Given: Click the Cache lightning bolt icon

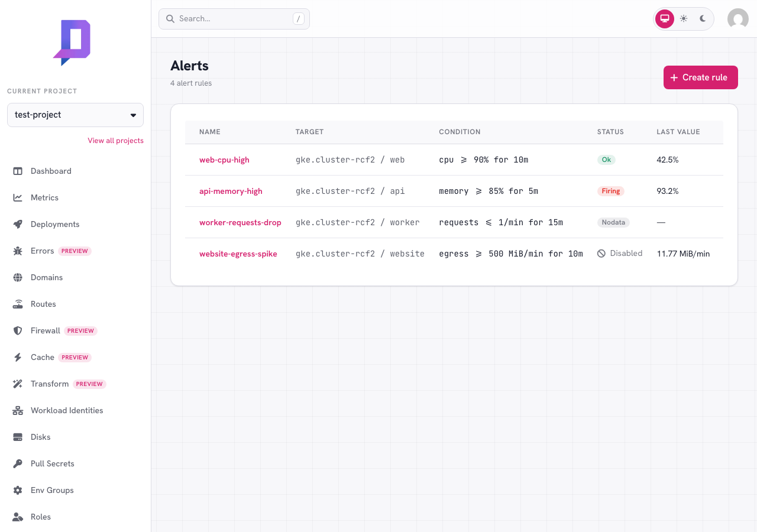Looking at the screenshot, I should tap(18, 357).
